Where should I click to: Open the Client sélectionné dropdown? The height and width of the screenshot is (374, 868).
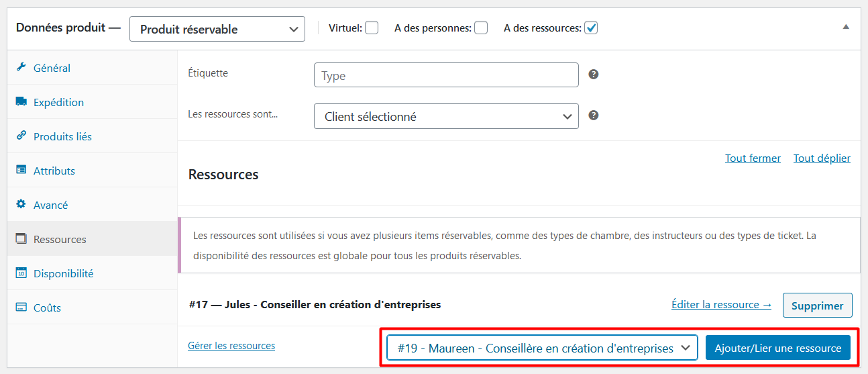pyautogui.click(x=446, y=116)
